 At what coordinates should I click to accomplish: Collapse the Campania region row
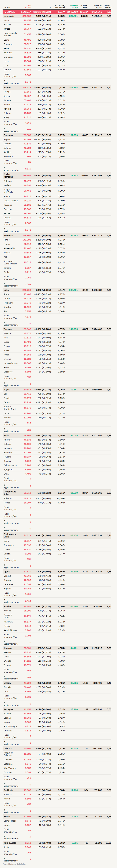[8, 135]
